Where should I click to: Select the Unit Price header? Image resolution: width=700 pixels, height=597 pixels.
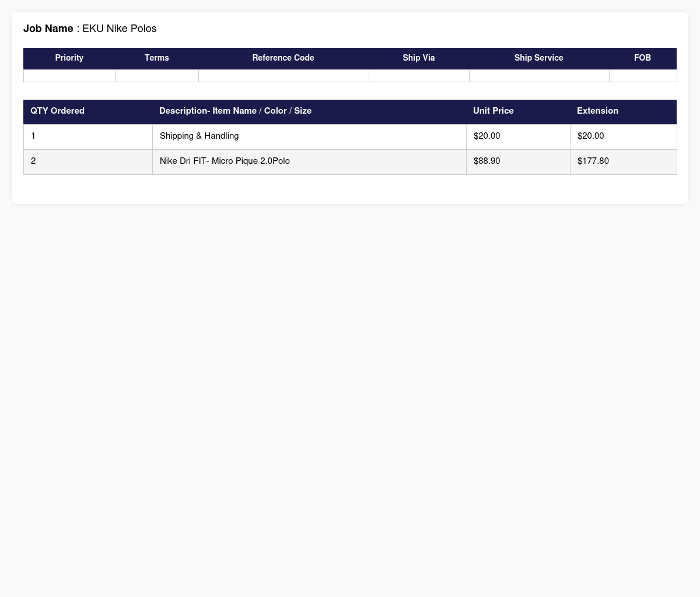(518, 111)
